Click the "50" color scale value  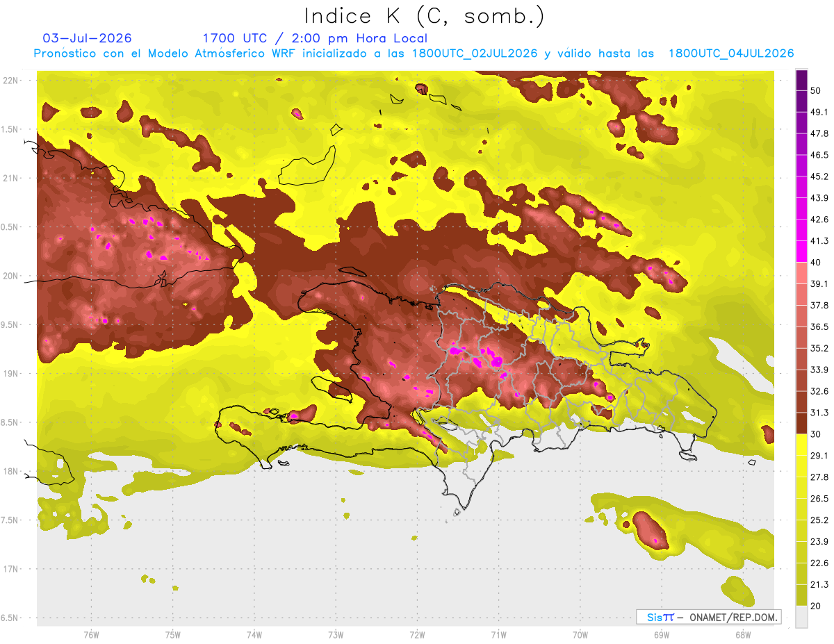817,91
